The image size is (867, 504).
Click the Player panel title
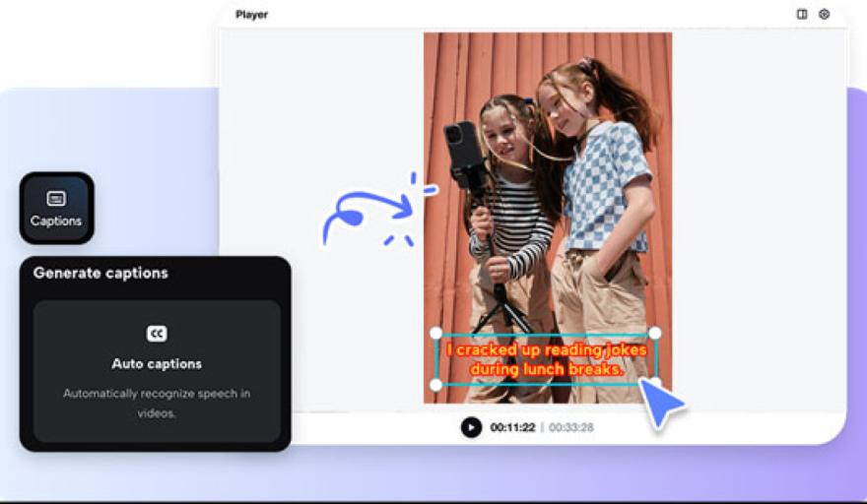pyautogui.click(x=251, y=15)
